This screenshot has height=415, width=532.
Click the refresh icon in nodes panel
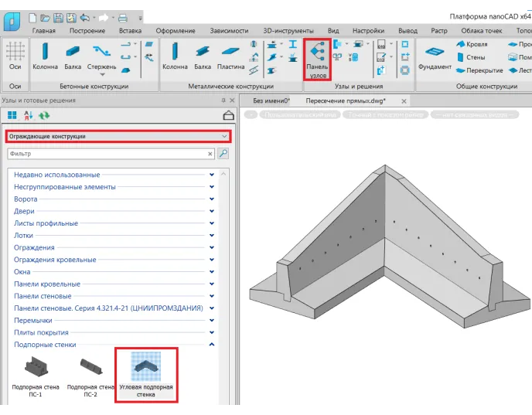[x=44, y=116]
